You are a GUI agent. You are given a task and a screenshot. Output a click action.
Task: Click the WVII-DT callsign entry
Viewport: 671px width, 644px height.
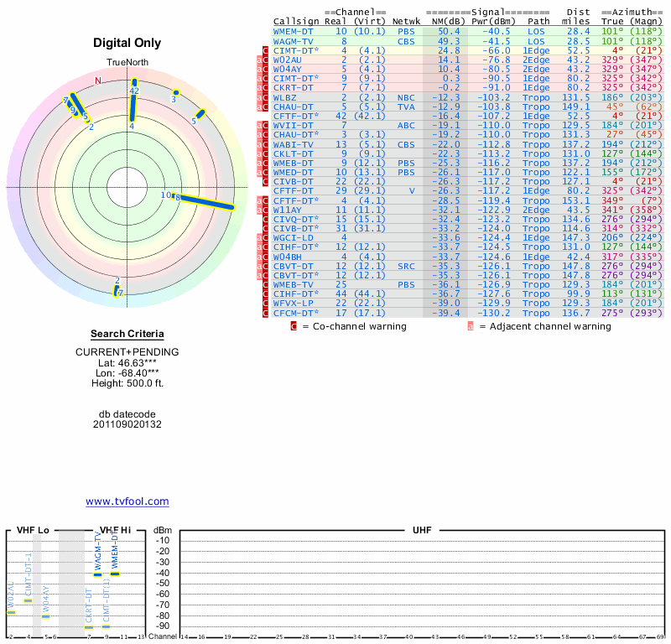coord(294,126)
